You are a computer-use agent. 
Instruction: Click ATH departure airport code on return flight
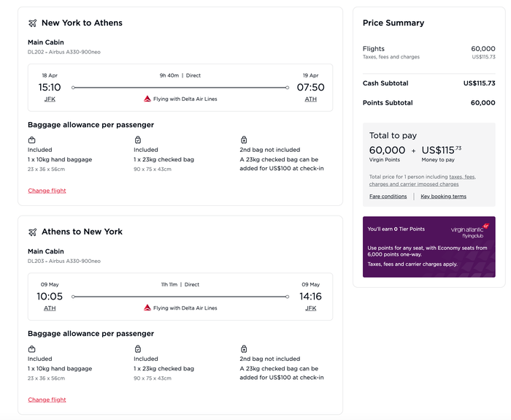(x=50, y=308)
